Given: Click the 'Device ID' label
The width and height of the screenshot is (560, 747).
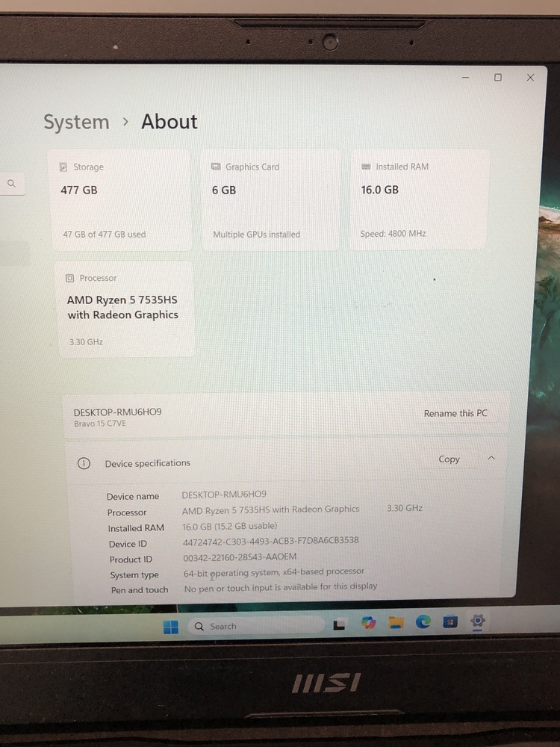Looking at the screenshot, I should point(128,544).
